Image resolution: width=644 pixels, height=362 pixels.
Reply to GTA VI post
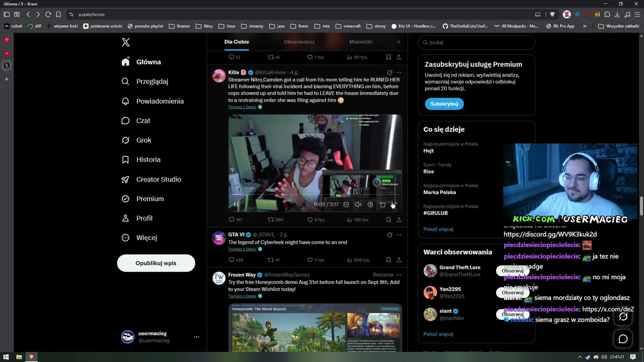coord(235,260)
